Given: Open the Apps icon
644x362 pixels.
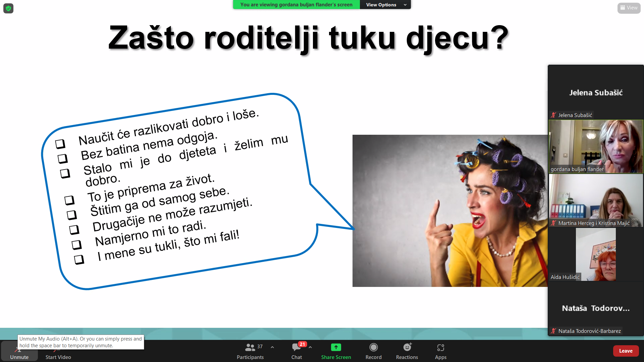Looking at the screenshot, I should click(x=440, y=348).
